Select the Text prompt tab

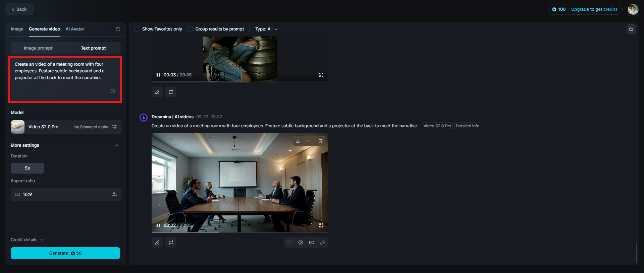pos(93,48)
